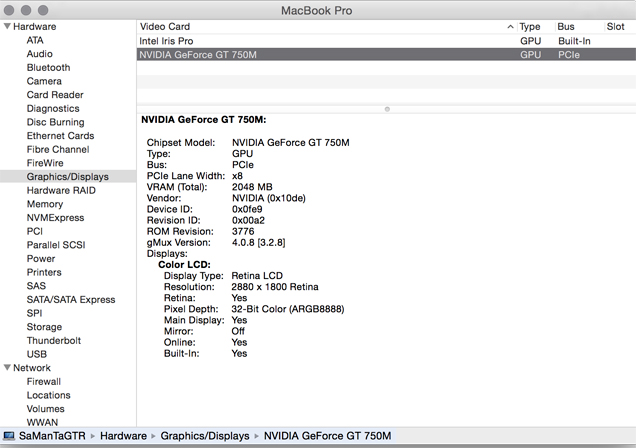Select Volumes under Network
636x448 pixels.
pyautogui.click(x=45, y=409)
